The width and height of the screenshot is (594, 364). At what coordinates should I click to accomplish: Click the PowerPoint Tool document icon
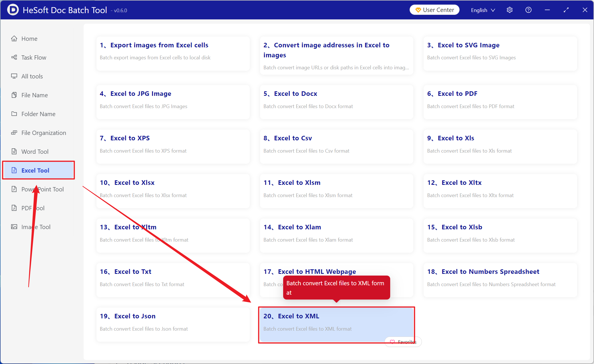click(14, 189)
